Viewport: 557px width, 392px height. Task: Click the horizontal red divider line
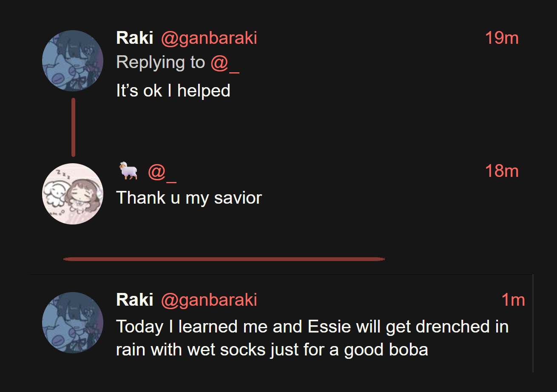(224, 259)
